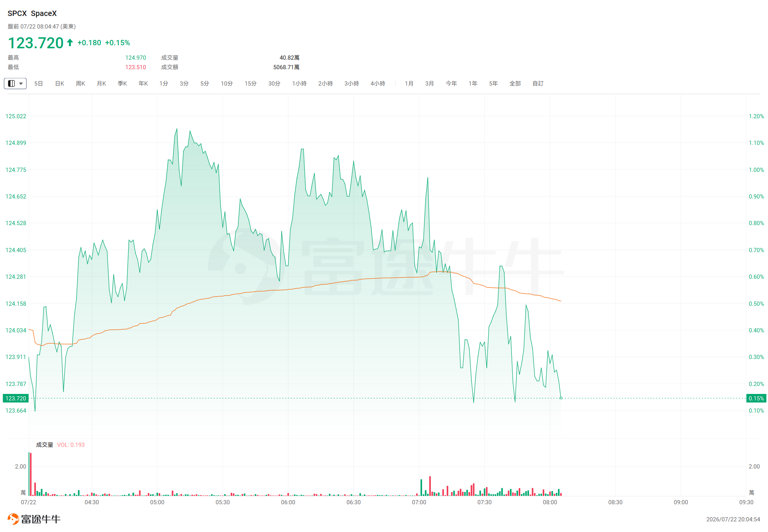The image size is (768, 532).
Task: Display the 全部 range
Action: click(515, 84)
